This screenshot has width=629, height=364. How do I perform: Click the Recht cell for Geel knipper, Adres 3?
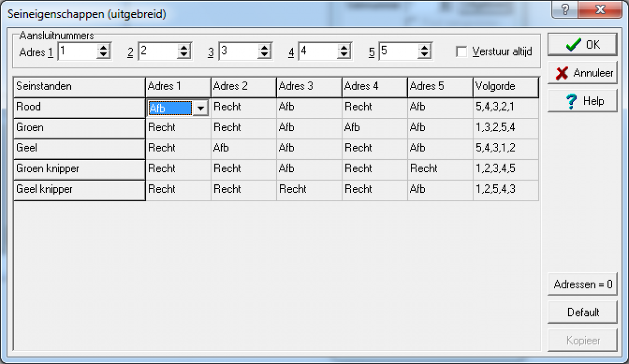[309, 190]
